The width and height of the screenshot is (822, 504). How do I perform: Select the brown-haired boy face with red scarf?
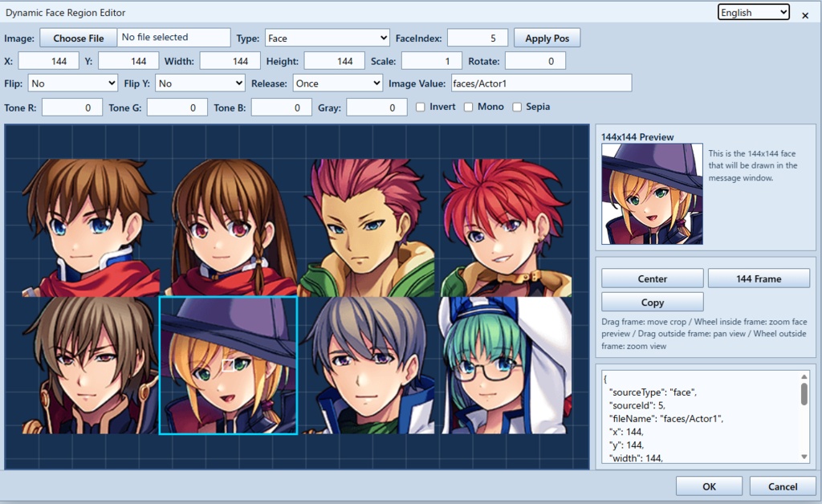click(91, 227)
